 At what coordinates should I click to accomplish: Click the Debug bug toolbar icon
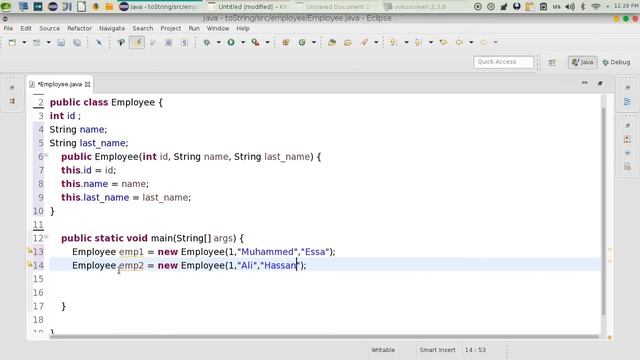[207, 42]
